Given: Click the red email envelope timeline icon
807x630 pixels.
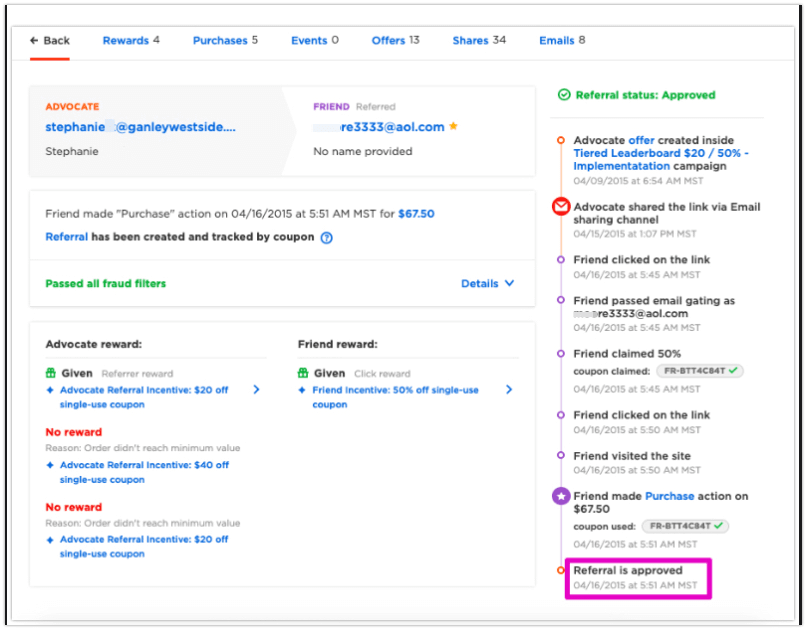Looking at the screenshot, I should pos(560,206).
